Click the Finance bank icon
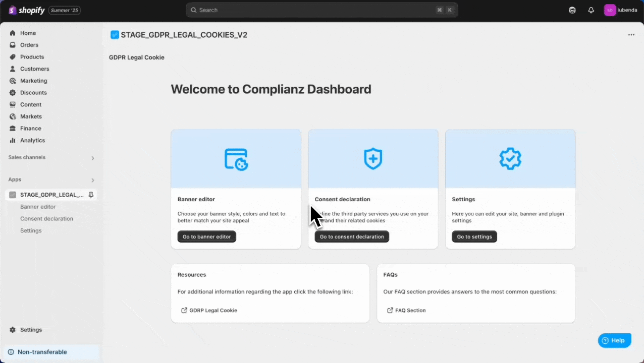The image size is (644, 363). [13, 129]
